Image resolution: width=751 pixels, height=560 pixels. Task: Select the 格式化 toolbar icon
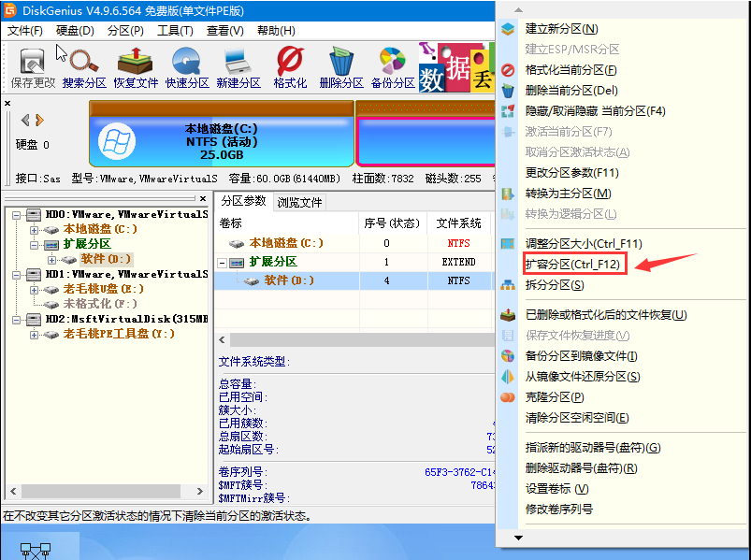coord(290,67)
